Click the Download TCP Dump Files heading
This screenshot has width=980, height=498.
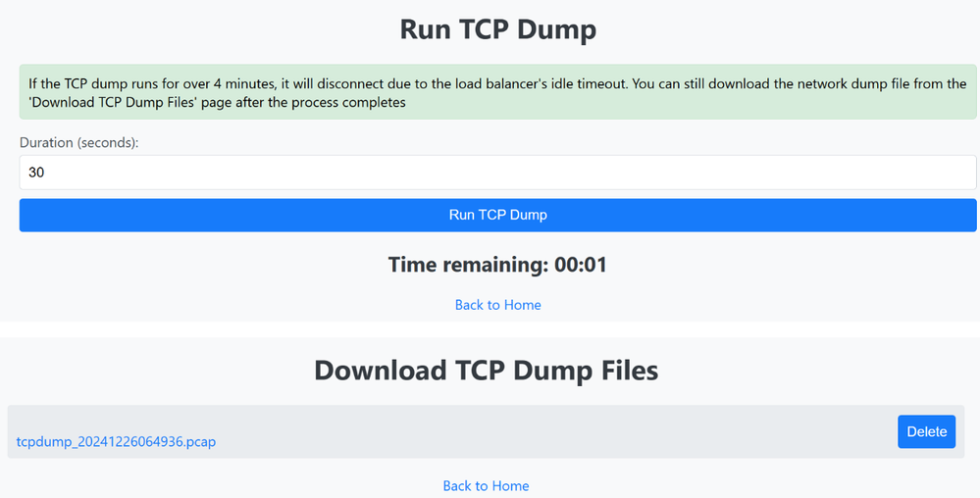[x=486, y=370]
